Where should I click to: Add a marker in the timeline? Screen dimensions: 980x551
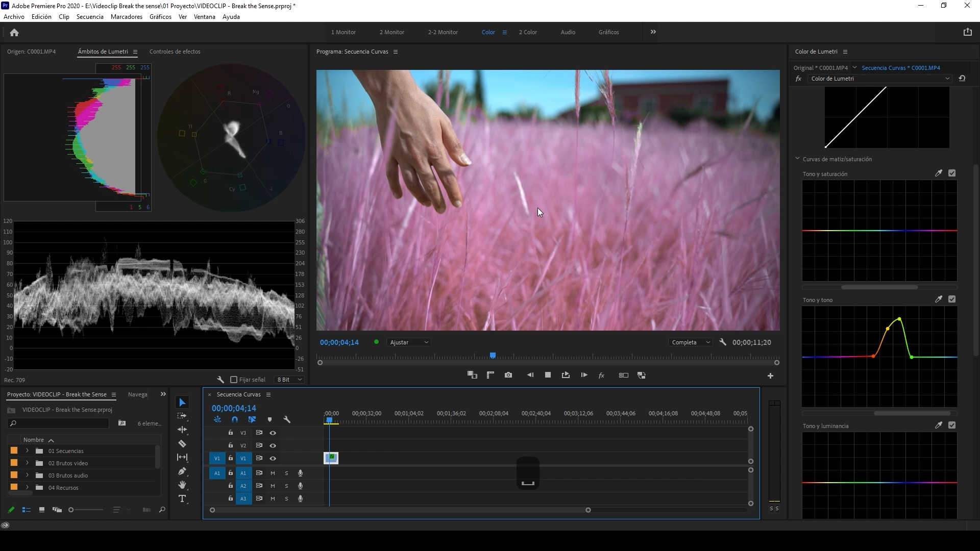click(269, 419)
